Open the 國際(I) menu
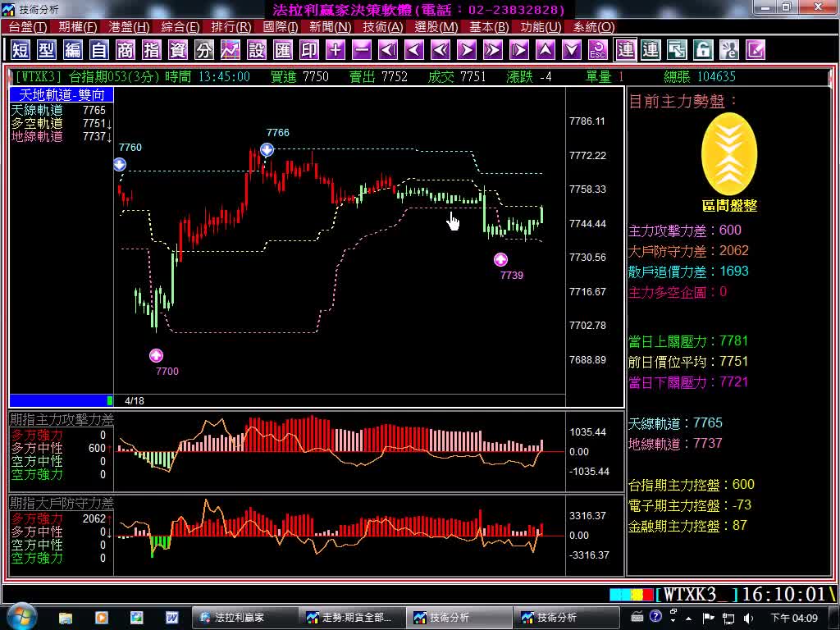 [x=281, y=27]
